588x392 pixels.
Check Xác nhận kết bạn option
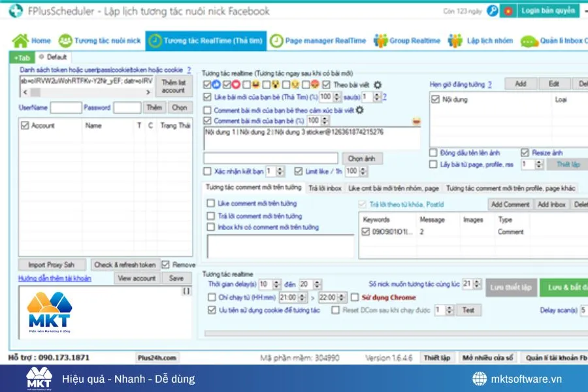[208, 171]
